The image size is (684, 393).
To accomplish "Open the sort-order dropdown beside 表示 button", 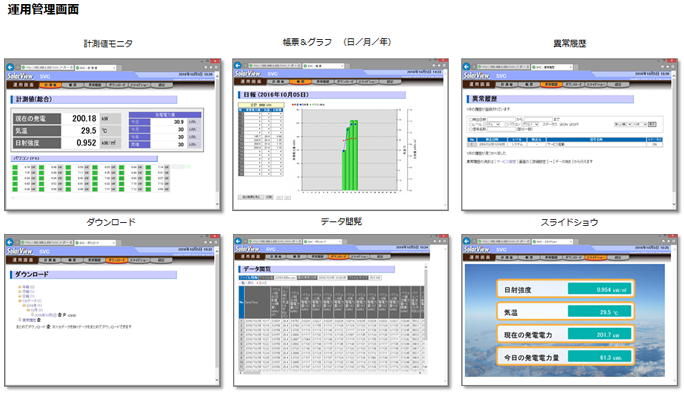I will [640, 124].
